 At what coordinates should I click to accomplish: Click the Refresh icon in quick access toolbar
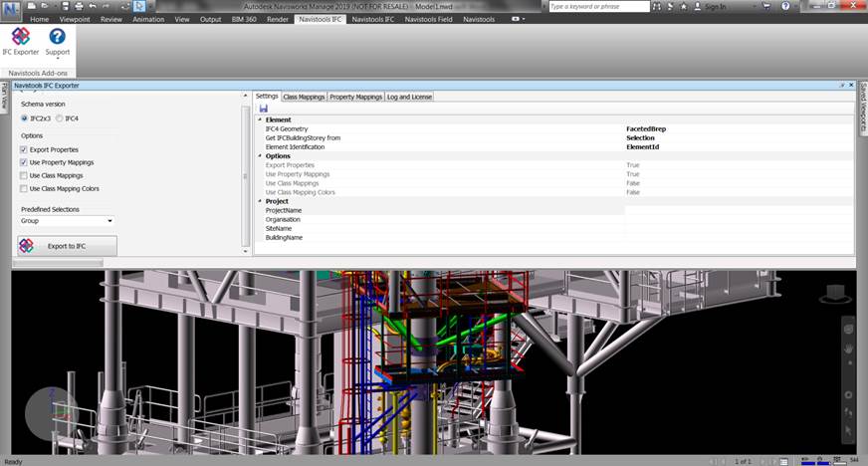tap(126, 6)
